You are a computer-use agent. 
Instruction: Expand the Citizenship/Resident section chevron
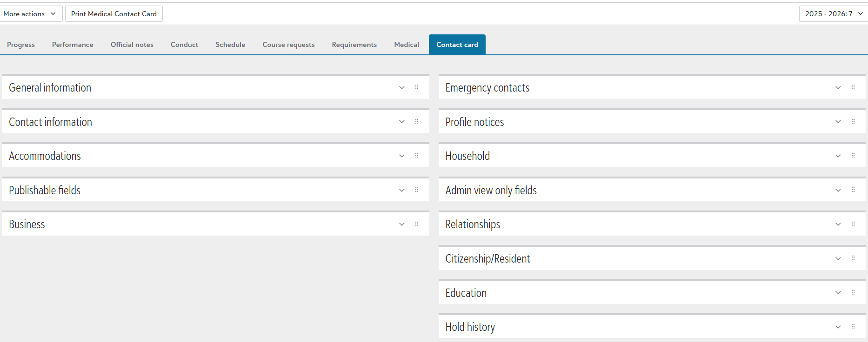click(838, 258)
